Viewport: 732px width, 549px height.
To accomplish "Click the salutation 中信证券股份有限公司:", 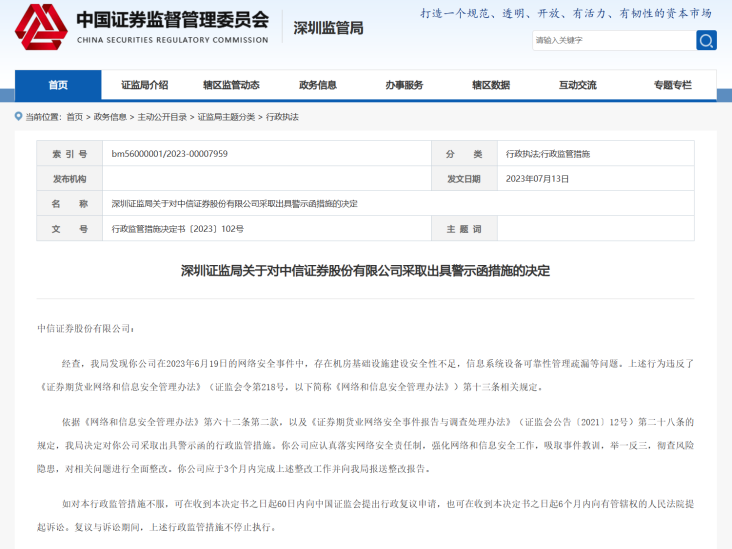I will pyautogui.click(x=86, y=329).
